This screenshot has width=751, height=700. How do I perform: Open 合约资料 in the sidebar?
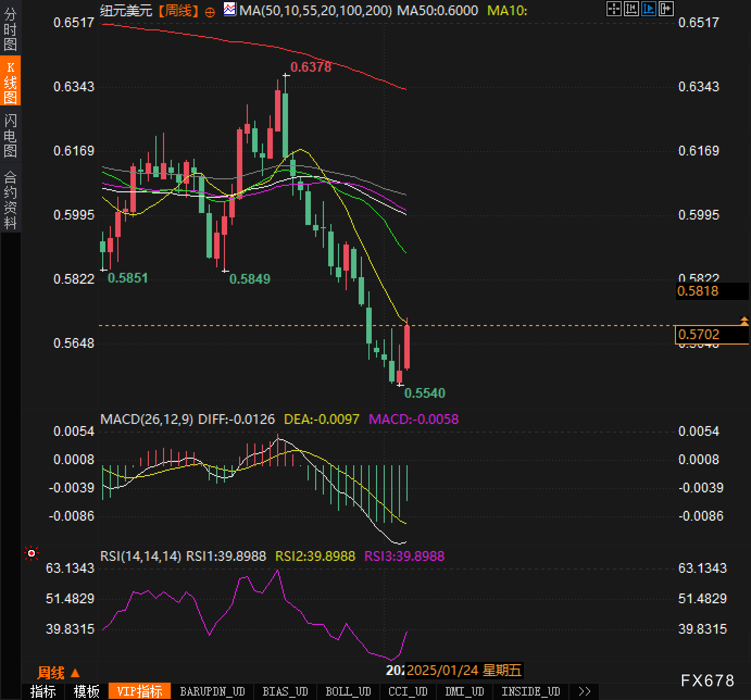(x=10, y=199)
